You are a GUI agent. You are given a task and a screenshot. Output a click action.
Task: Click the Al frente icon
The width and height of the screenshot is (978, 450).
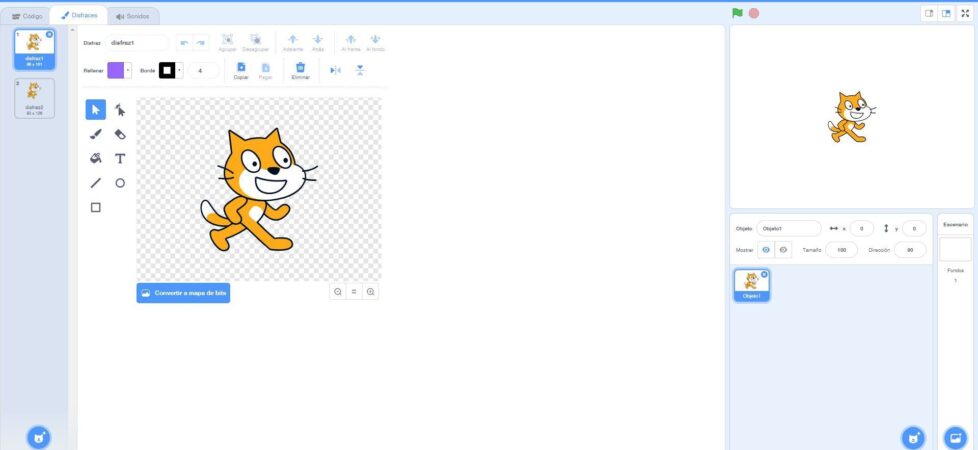351,39
